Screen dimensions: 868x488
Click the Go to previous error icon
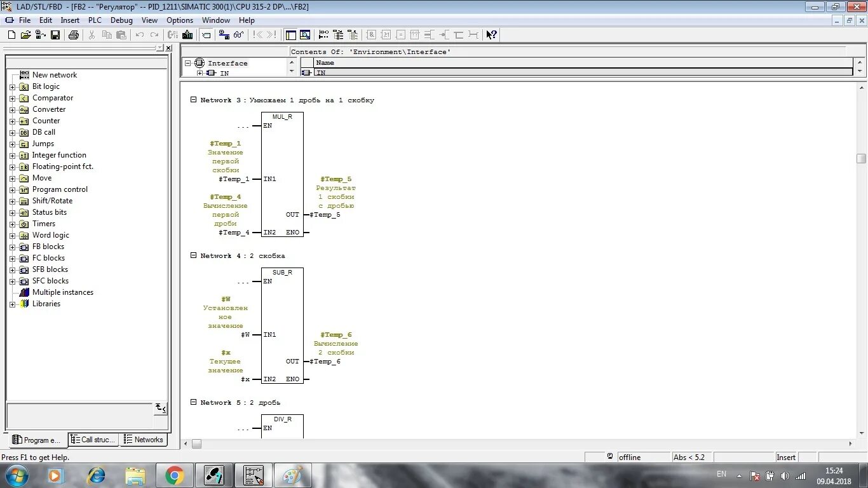[x=257, y=35]
